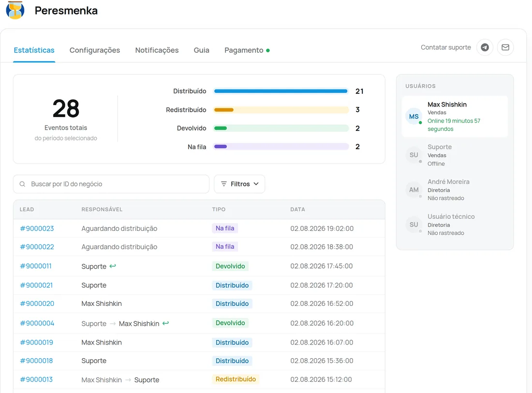The width and height of the screenshot is (532, 393).
Task: Open the Filtros dropdown
Action: 239,184
